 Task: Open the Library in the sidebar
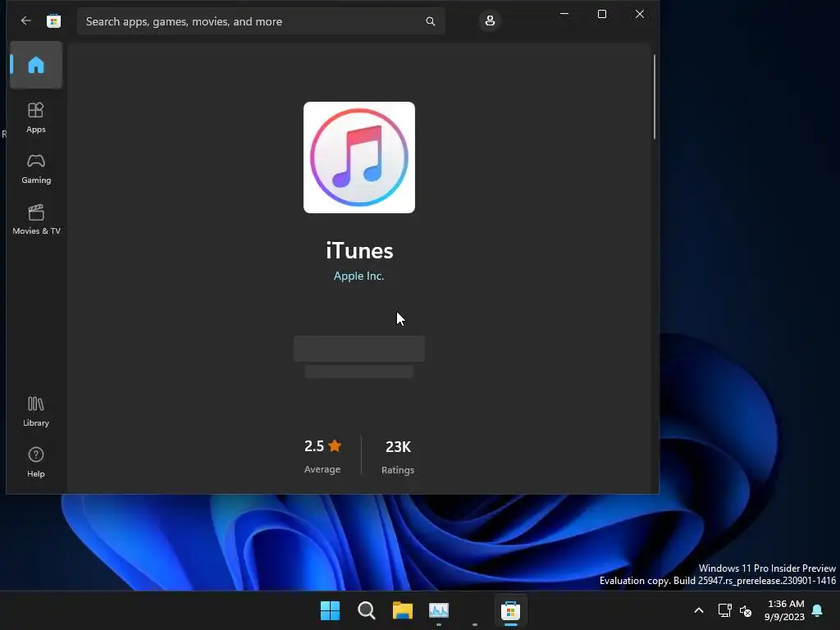pyautogui.click(x=36, y=412)
